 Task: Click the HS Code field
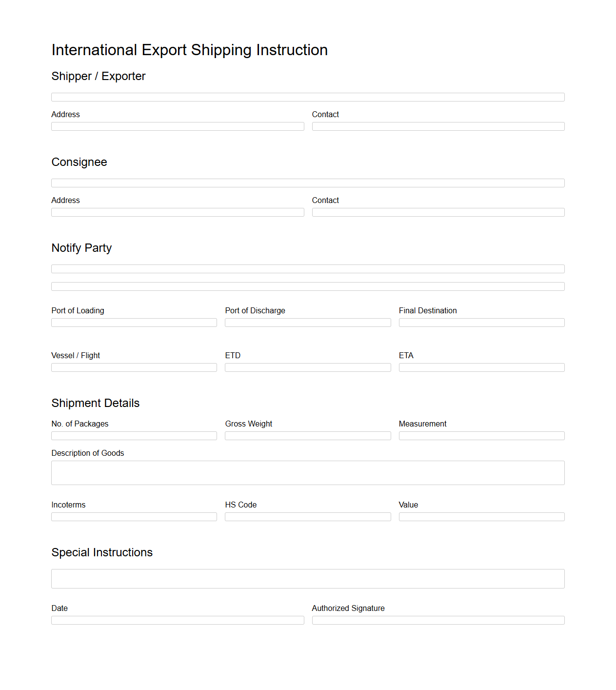308,516
